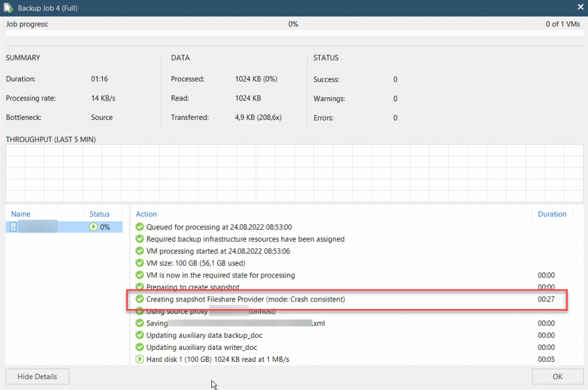Click the green running icon beside "Hard disk 1"
Viewport: 588px width, 390px height.
click(138, 360)
